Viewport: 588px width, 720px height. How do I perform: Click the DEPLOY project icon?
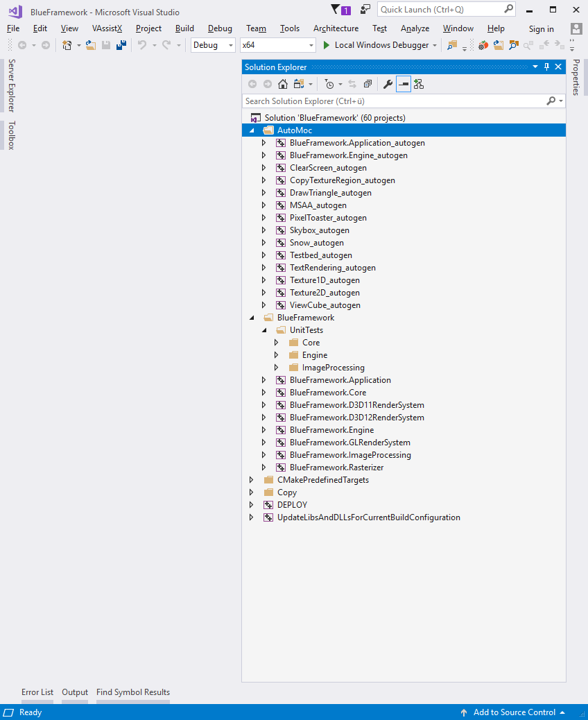click(x=268, y=505)
